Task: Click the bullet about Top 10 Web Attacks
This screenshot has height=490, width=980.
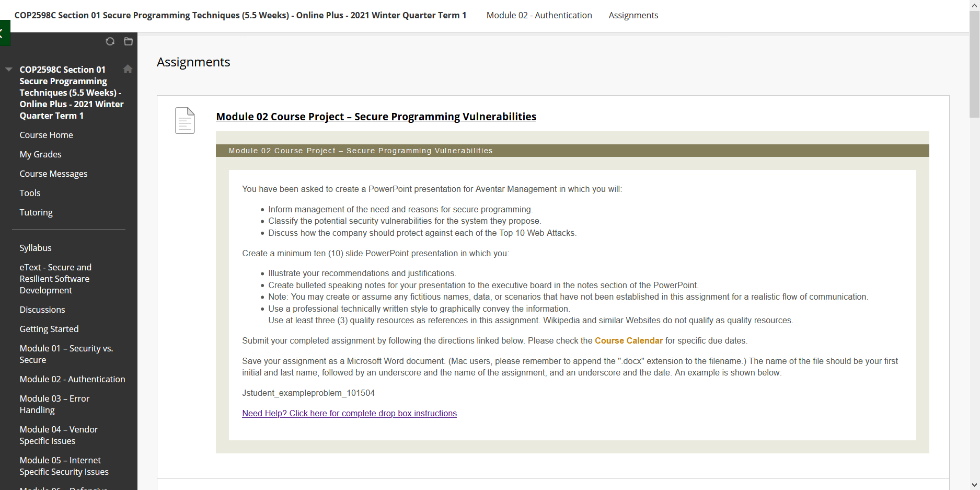Action: pyautogui.click(x=422, y=233)
